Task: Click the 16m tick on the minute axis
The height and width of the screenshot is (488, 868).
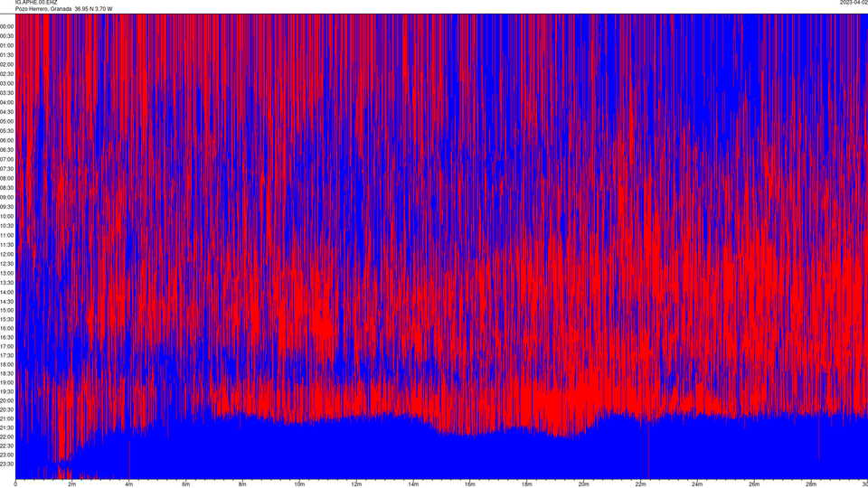Action: coord(469,484)
